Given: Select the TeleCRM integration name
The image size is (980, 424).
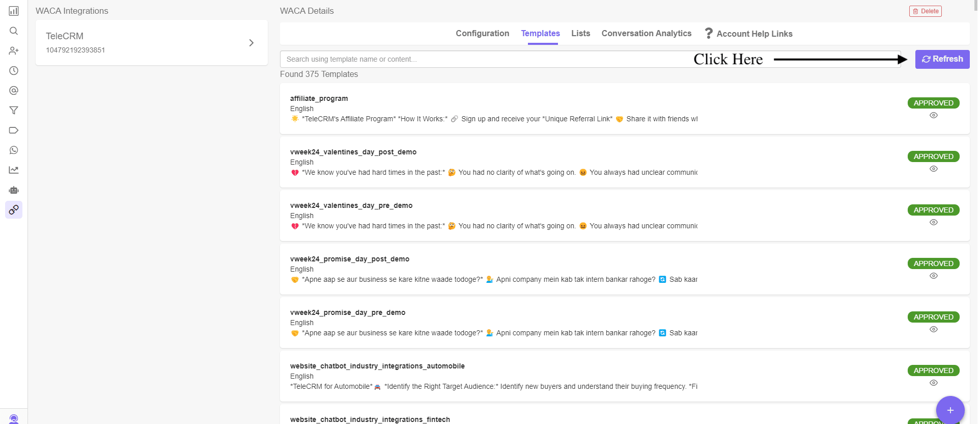Looking at the screenshot, I should coord(65,36).
